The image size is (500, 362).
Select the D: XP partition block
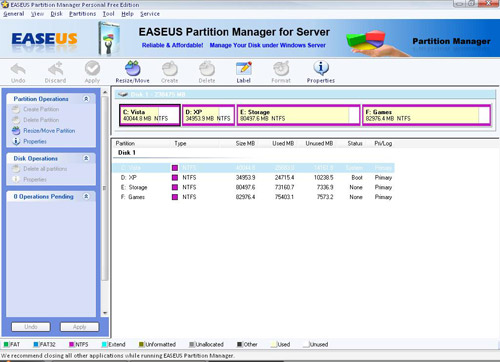208,115
